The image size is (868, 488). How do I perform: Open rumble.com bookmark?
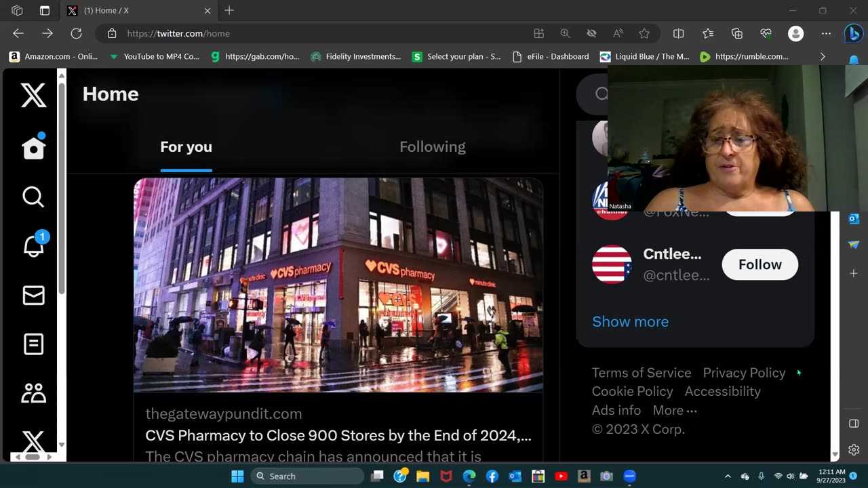744,56
